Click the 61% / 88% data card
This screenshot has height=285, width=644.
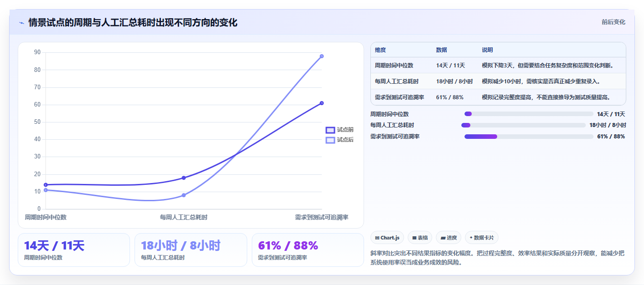coord(308,250)
